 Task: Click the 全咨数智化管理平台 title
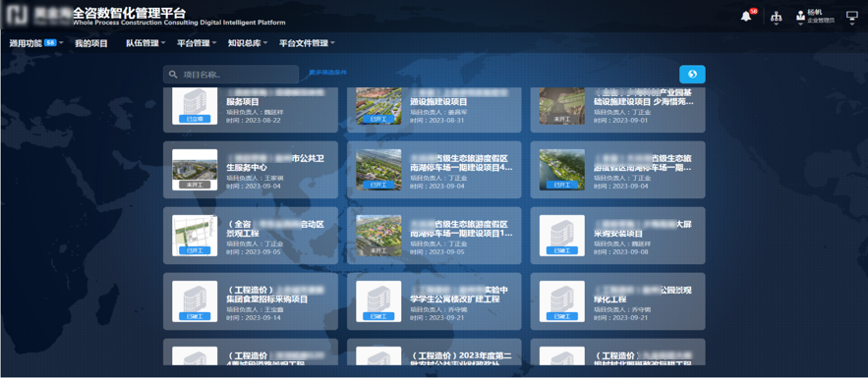click(129, 14)
